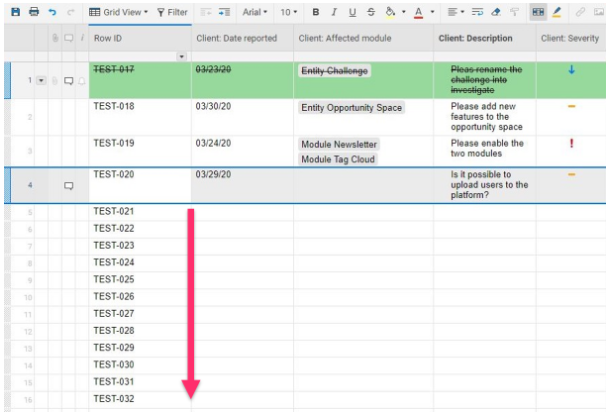Click the Entity Opportunity Space tag

point(351,108)
